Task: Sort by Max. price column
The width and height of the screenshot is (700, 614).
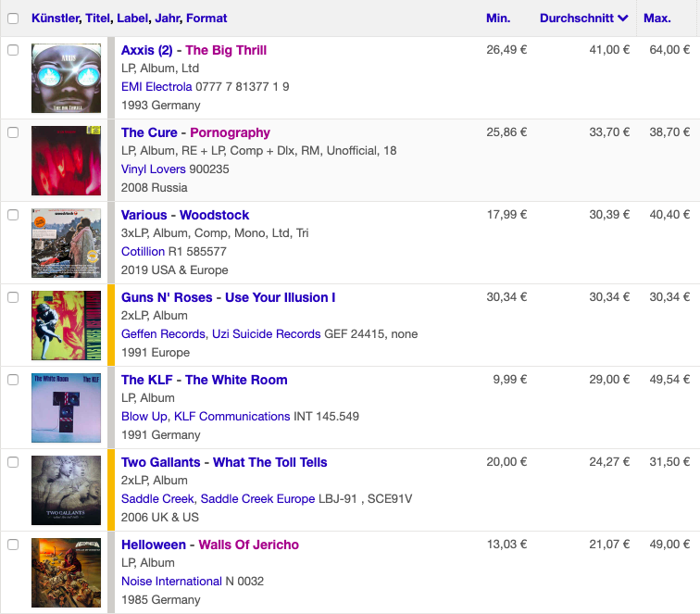Action: click(x=657, y=19)
